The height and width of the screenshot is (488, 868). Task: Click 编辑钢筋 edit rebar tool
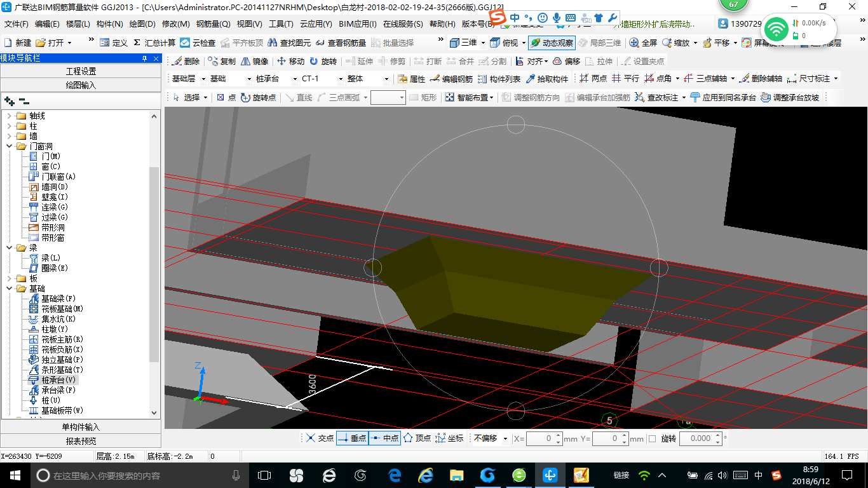(x=451, y=79)
